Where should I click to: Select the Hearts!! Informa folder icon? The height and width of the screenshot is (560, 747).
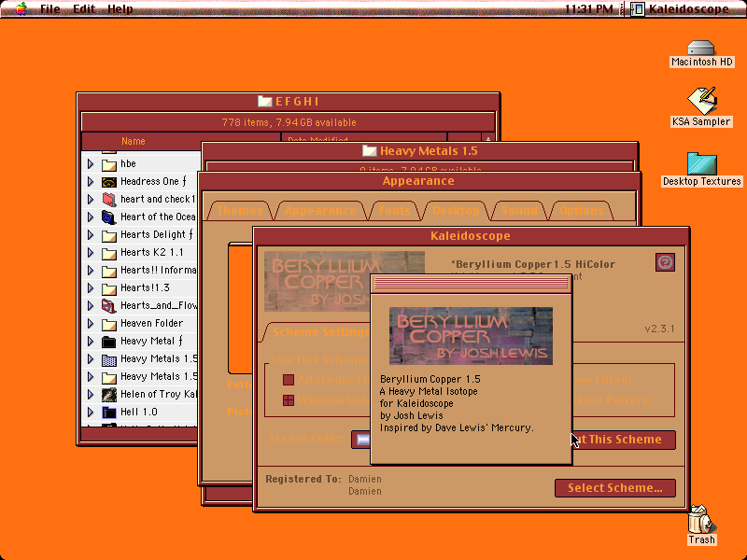(x=109, y=271)
